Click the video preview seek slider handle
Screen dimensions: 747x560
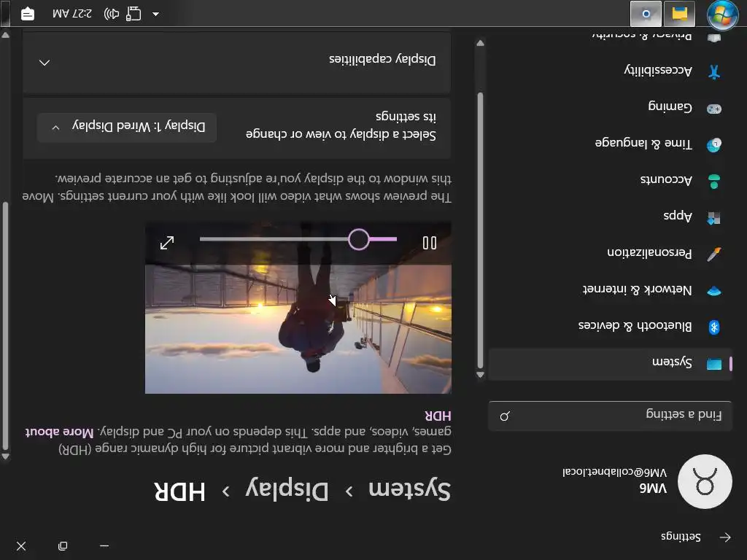pos(358,239)
